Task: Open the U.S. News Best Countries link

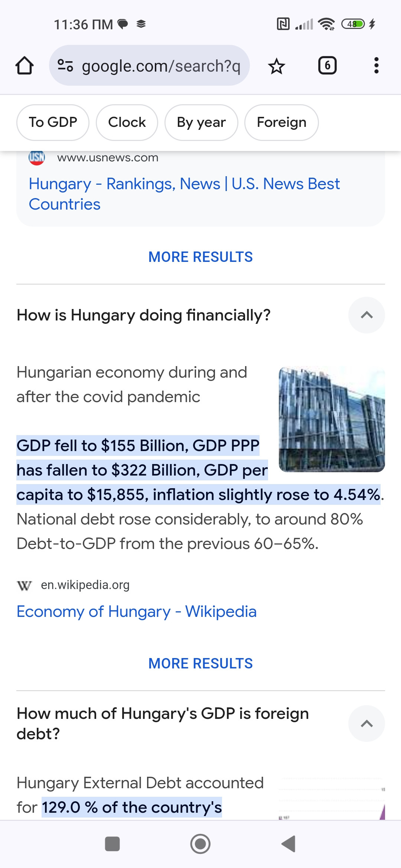Action: click(x=184, y=194)
